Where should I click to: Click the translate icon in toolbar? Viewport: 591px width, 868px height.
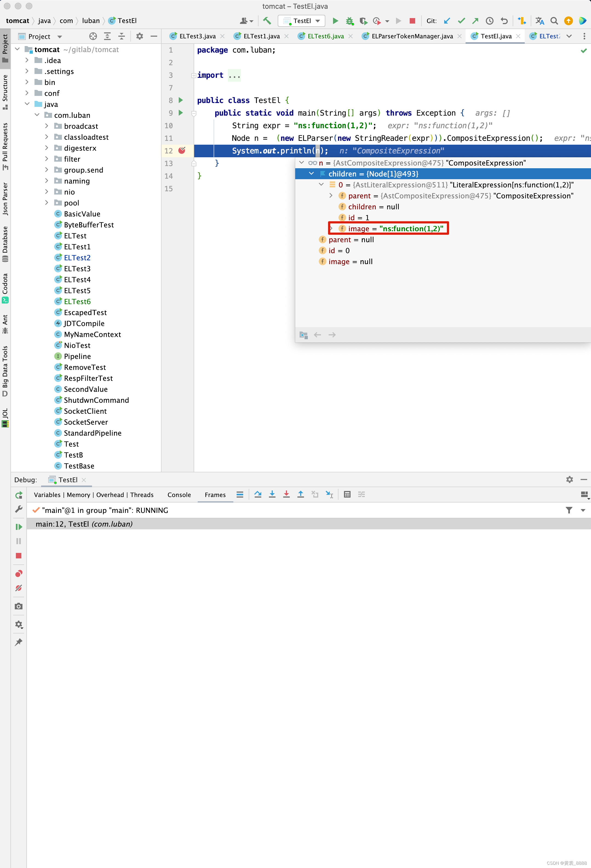pyautogui.click(x=540, y=21)
